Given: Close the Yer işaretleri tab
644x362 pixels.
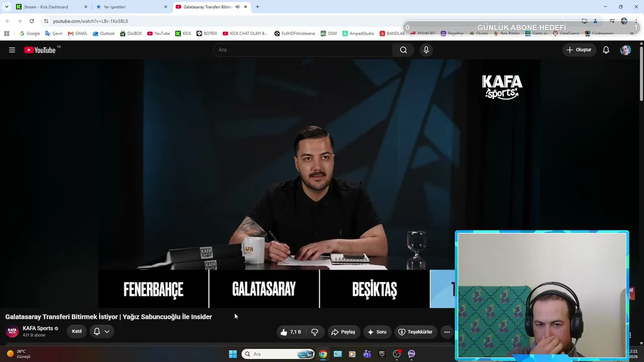Looking at the screenshot, I should 166,7.
